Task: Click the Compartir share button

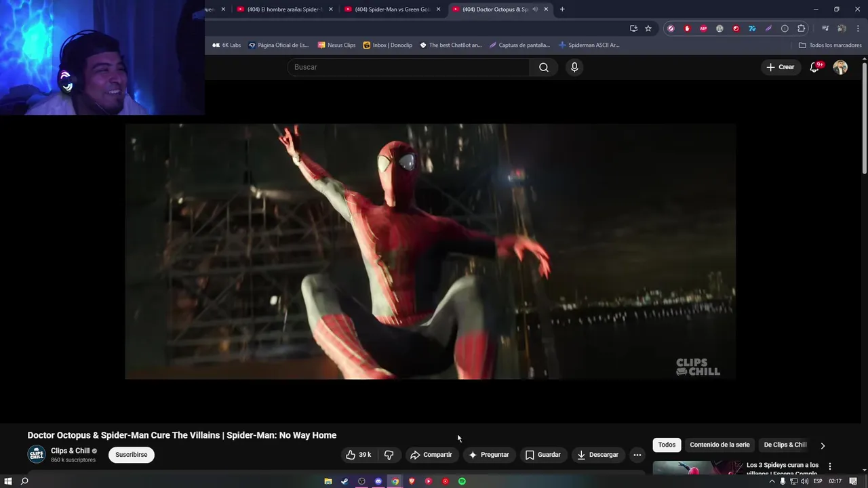Action: point(431,455)
